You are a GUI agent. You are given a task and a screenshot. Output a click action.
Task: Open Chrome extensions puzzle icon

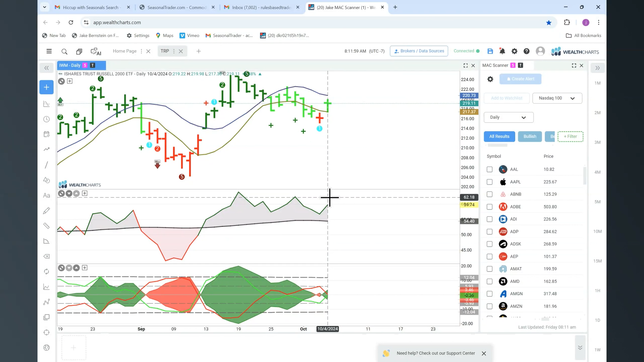point(567,22)
